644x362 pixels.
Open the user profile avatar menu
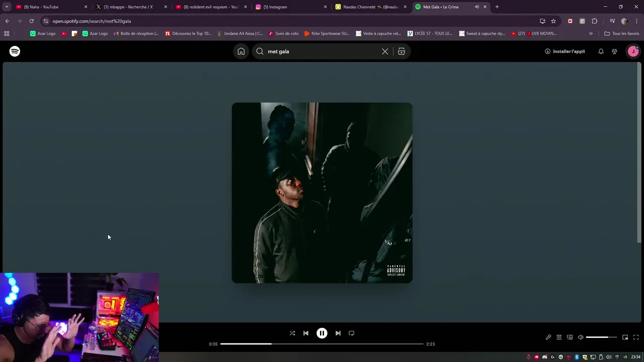tap(633, 51)
